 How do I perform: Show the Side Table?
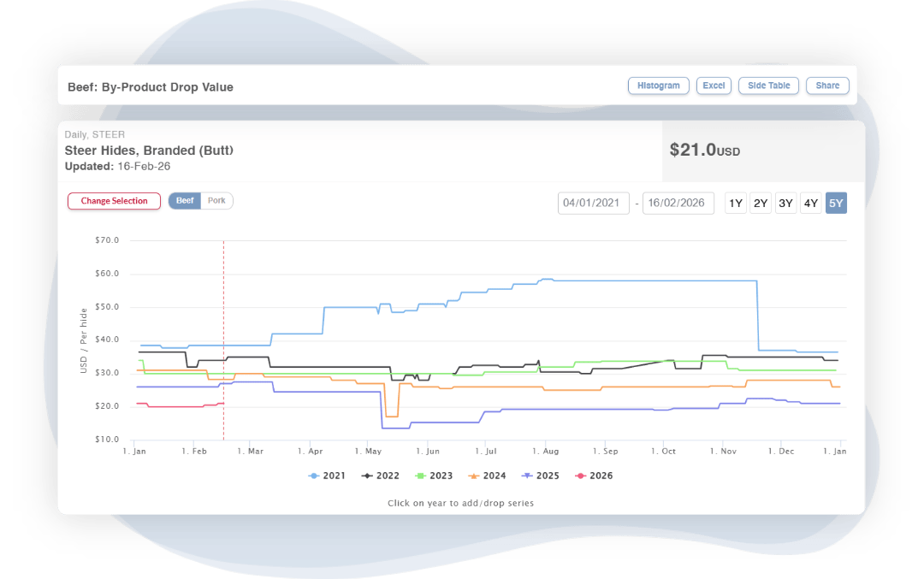tap(768, 86)
